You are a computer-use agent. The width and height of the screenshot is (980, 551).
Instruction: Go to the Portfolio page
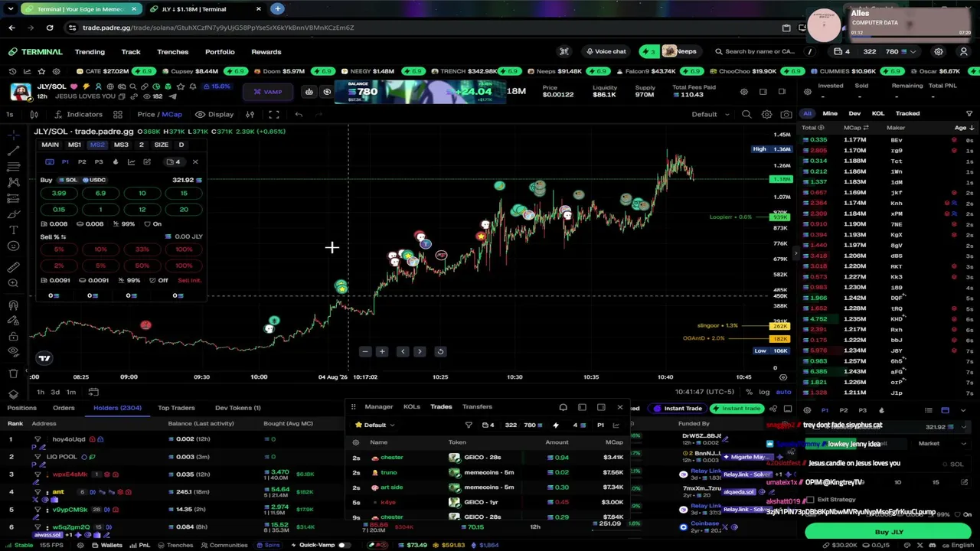[220, 52]
